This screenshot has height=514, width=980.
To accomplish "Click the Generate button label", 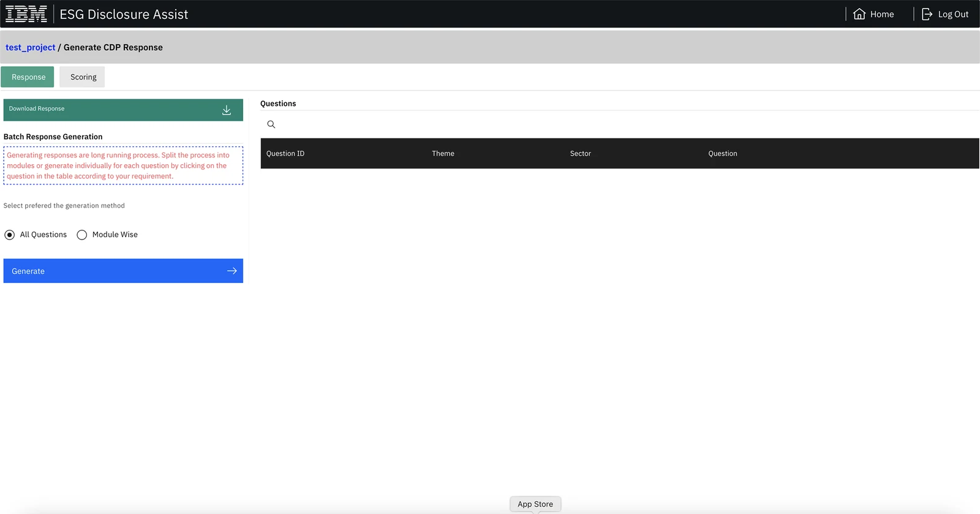I will 28,271.
